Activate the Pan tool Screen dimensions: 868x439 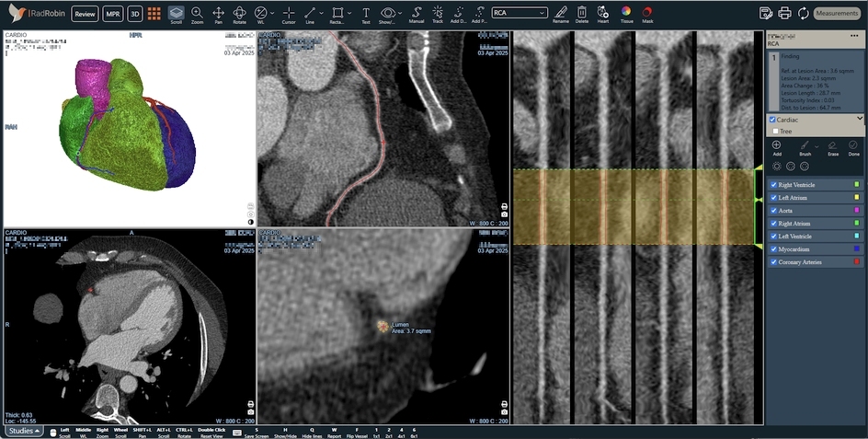click(218, 15)
